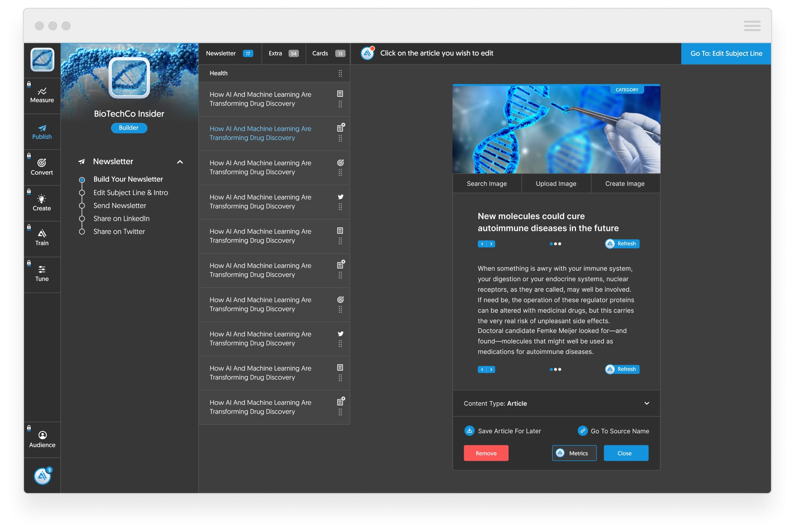Close the article editor card

[626, 453]
